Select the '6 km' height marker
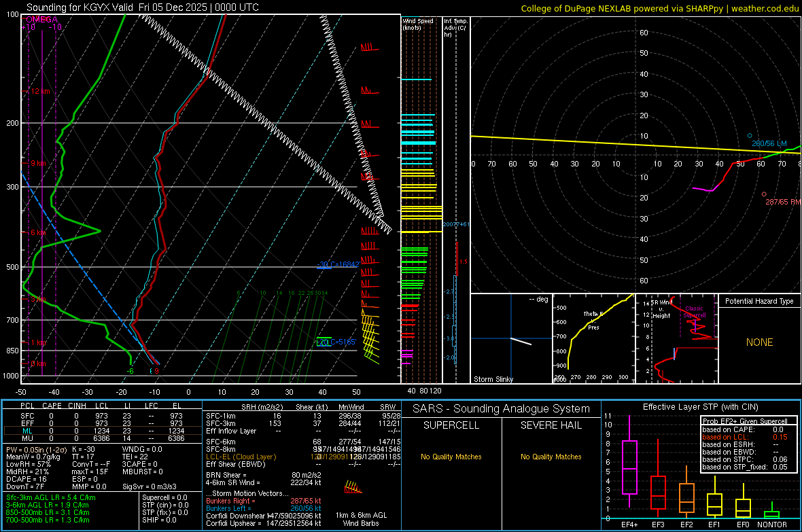The height and width of the screenshot is (532, 802). tap(38, 232)
